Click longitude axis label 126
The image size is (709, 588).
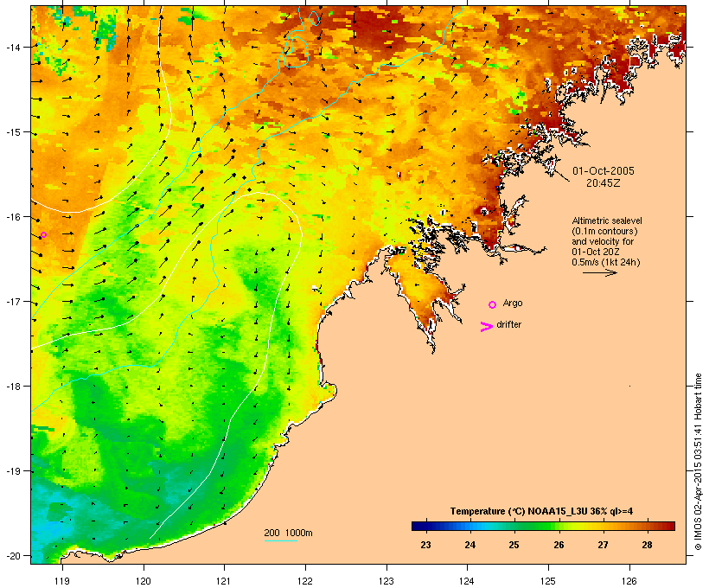click(629, 580)
